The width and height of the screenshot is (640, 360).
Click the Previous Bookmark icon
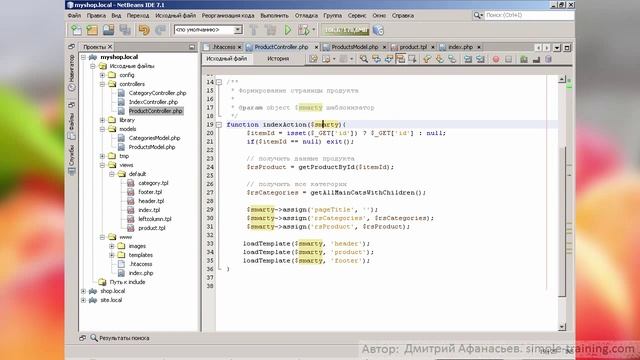point(427,59)
